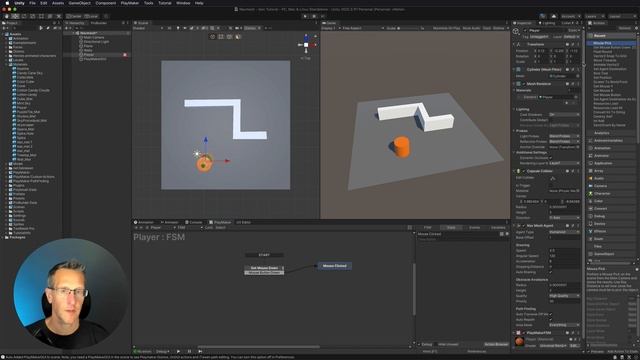Screen dimensions: 640x360
Task: Click the Maximize On Play button
Action: point(446,28)
